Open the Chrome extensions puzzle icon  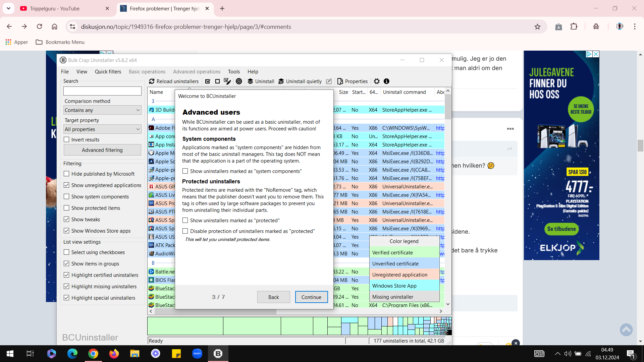tap(574, 26)
